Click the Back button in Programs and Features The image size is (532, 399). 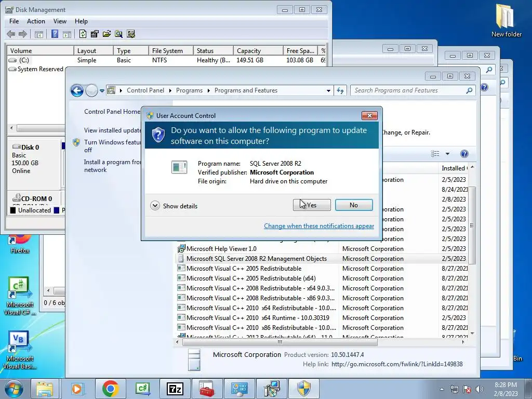77,90
